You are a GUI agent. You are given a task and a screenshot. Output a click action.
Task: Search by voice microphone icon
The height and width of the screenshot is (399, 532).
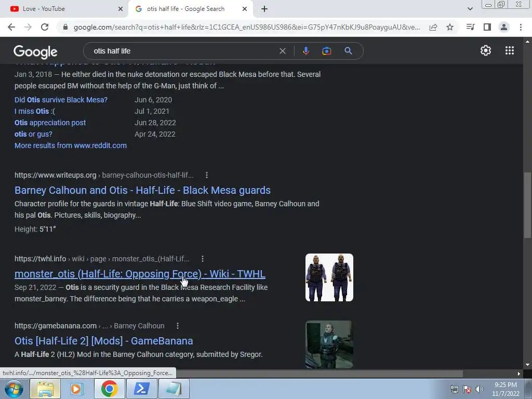click(x=305, y=51)
